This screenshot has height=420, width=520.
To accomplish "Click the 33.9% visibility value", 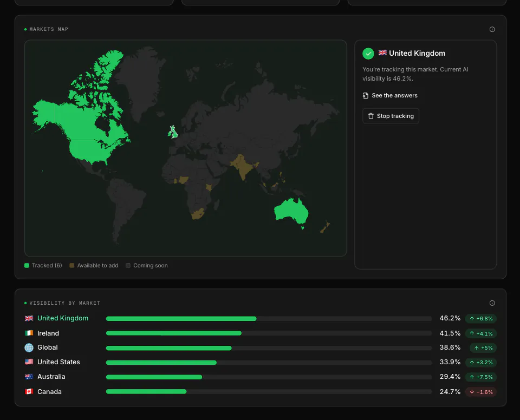I will tap(450, 362).
